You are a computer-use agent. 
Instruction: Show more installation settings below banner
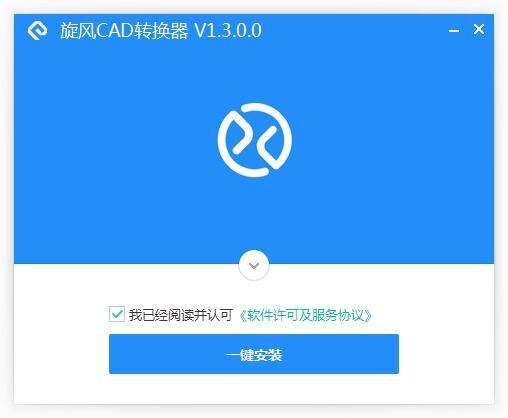click(x=254, y=265)
